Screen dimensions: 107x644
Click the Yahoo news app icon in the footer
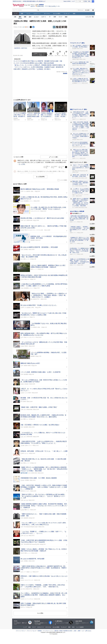(x=30, y=622)
